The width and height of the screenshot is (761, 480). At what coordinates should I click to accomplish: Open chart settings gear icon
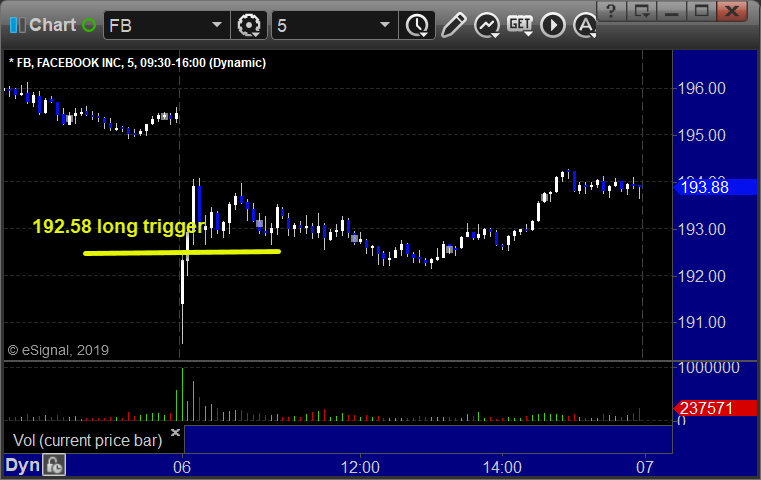(x=248, y=25)
